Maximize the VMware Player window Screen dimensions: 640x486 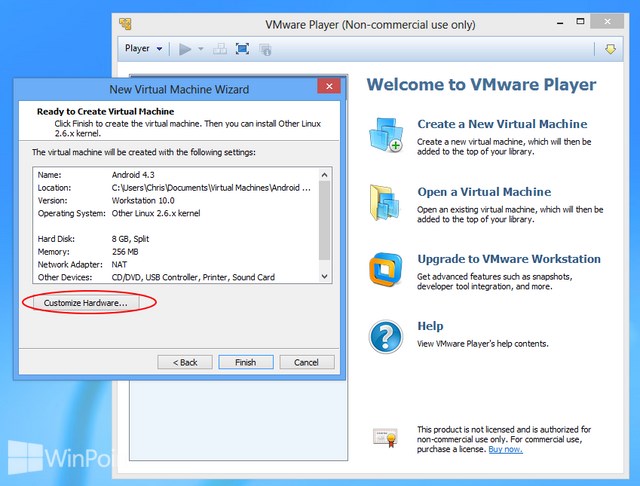[x=580, y=22]
